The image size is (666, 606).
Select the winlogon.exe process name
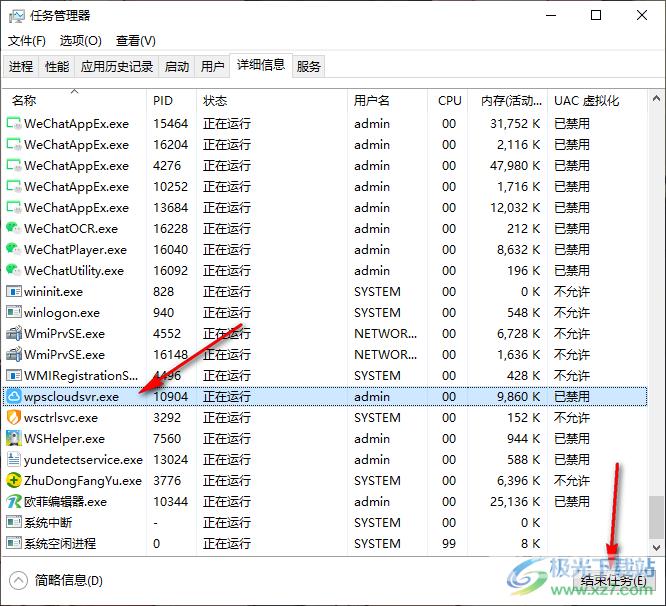point(62,313)
